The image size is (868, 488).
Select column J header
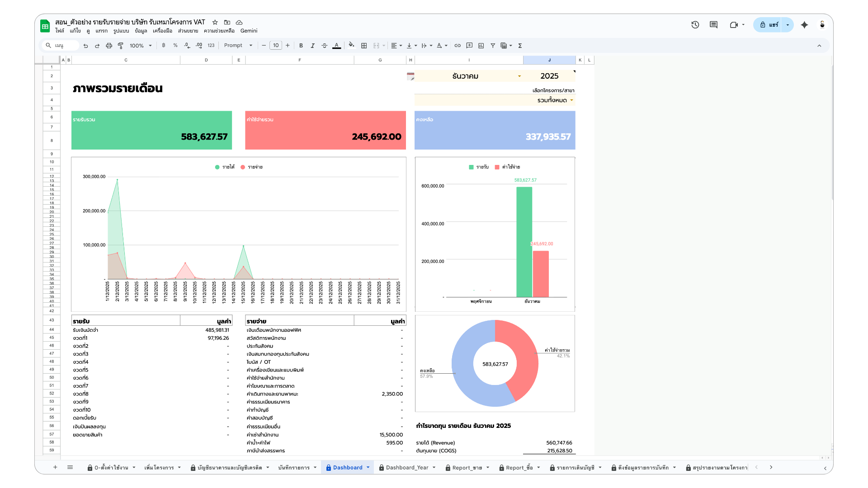(549, 60)
